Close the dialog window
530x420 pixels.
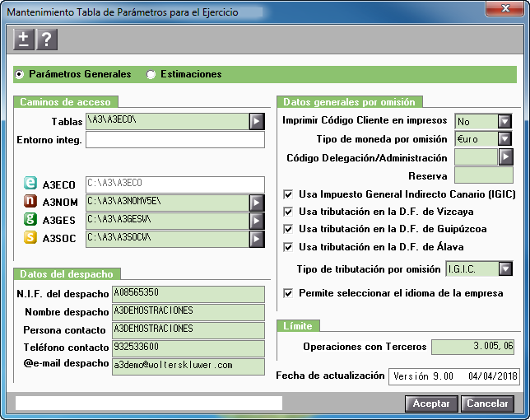click(x=505, y=8)
